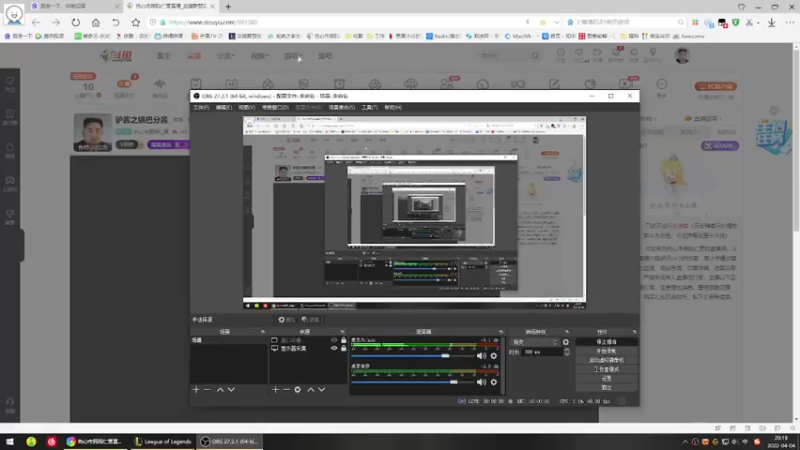Click browser forward arrow
The width and height of the screenshot is (800, 450).
point(56,22)
